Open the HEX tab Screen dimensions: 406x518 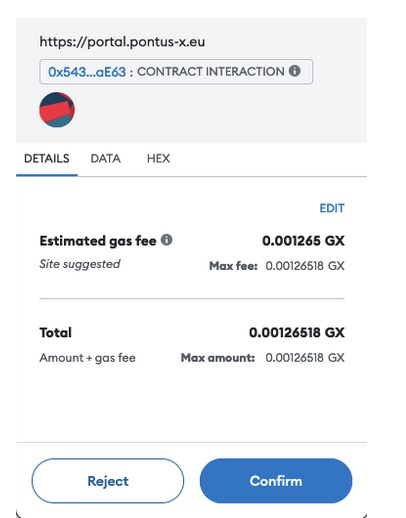click(x=158, y=158)
